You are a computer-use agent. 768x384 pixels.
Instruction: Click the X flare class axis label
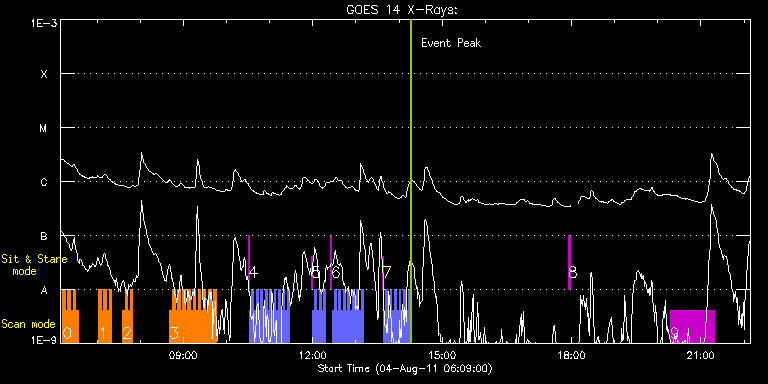pyautogui.click(x=44, y=74)
